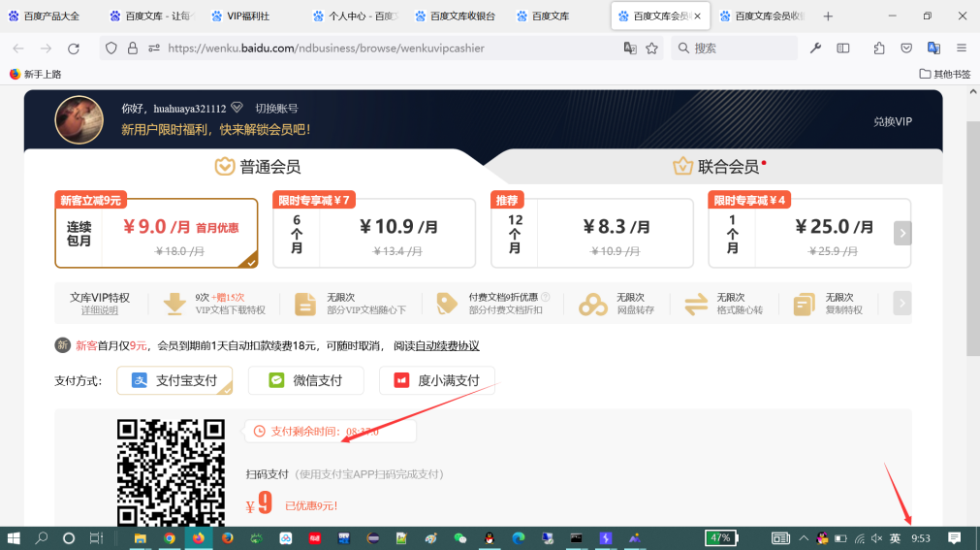Choose the 6个月 ¥10.9/月 plan
This screenshot has width=980, height=550.
(x=374, y=233)
